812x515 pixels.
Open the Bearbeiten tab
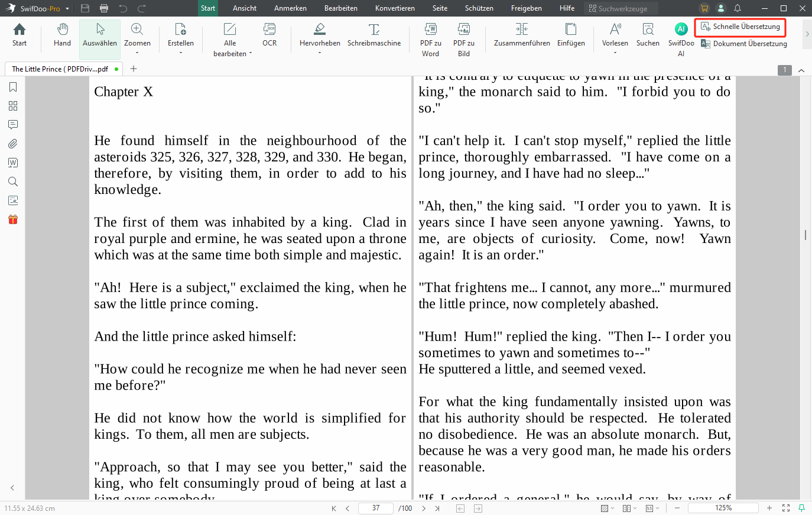(341, 8)
